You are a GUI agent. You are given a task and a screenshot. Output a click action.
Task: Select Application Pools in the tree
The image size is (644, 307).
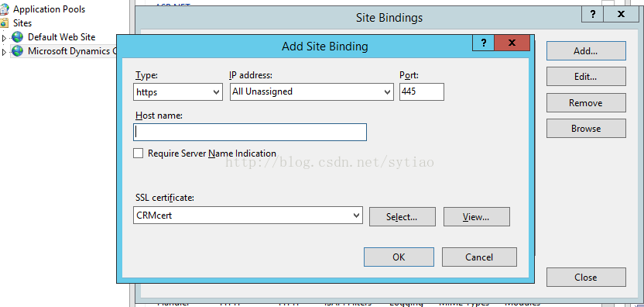point(50,9)
